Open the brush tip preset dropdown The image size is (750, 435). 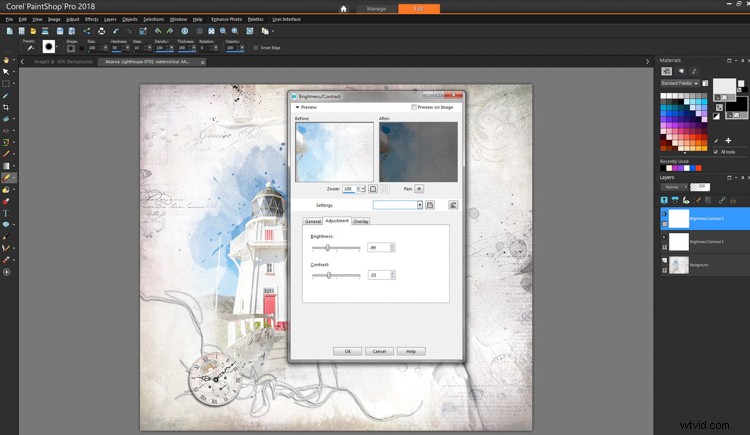[x=48, y=46]
